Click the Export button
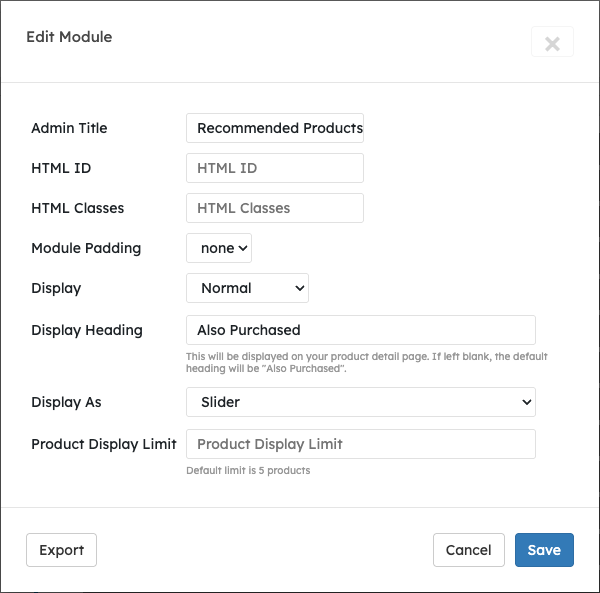 pyautogui.click(x=62, y=550)
